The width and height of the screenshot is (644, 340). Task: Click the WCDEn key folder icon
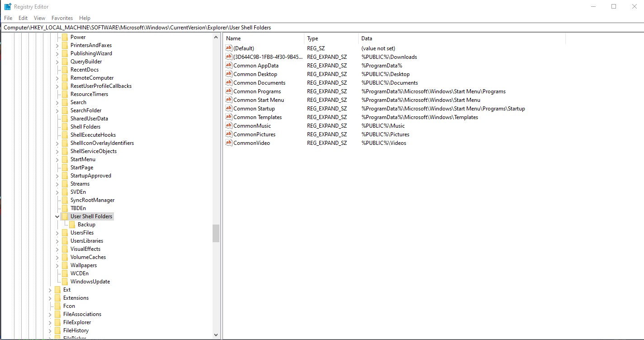[x=65, y=273]
